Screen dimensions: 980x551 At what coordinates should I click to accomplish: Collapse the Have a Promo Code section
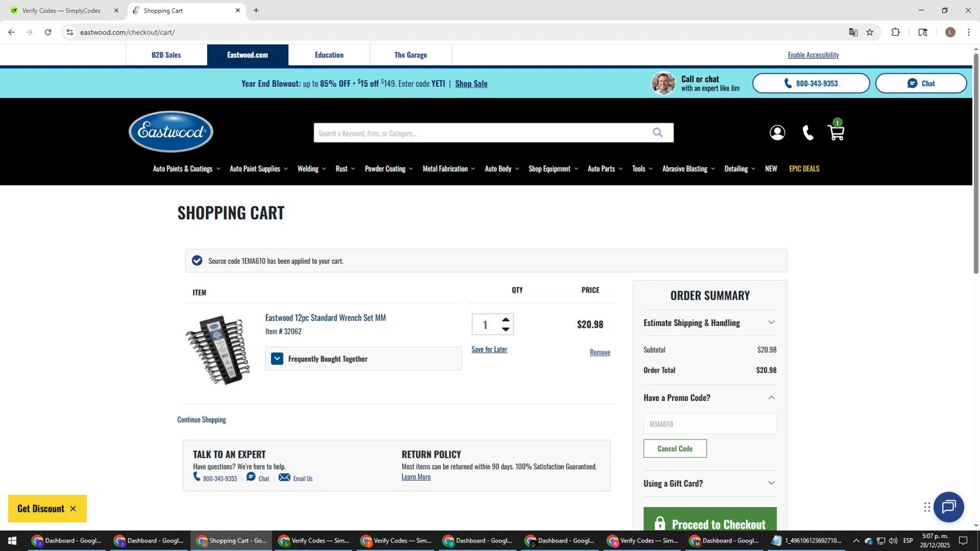[x=710, y=398]
